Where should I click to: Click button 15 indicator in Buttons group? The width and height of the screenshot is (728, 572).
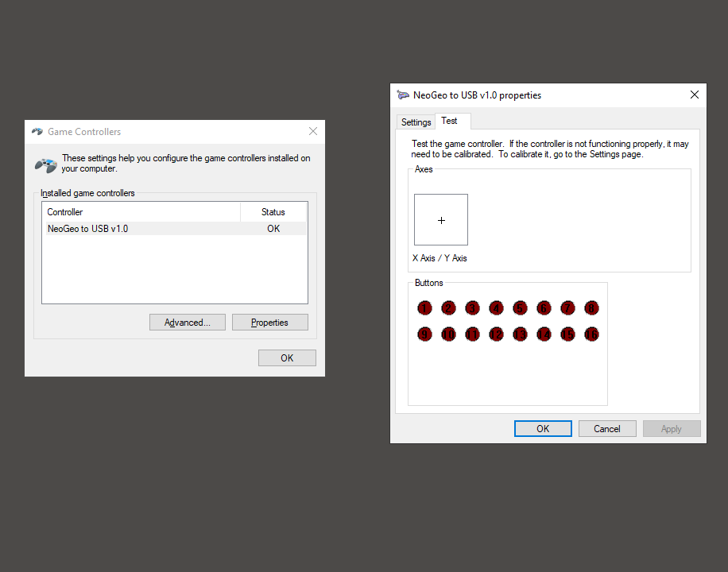pyautogui.click(x=567, y=334)
